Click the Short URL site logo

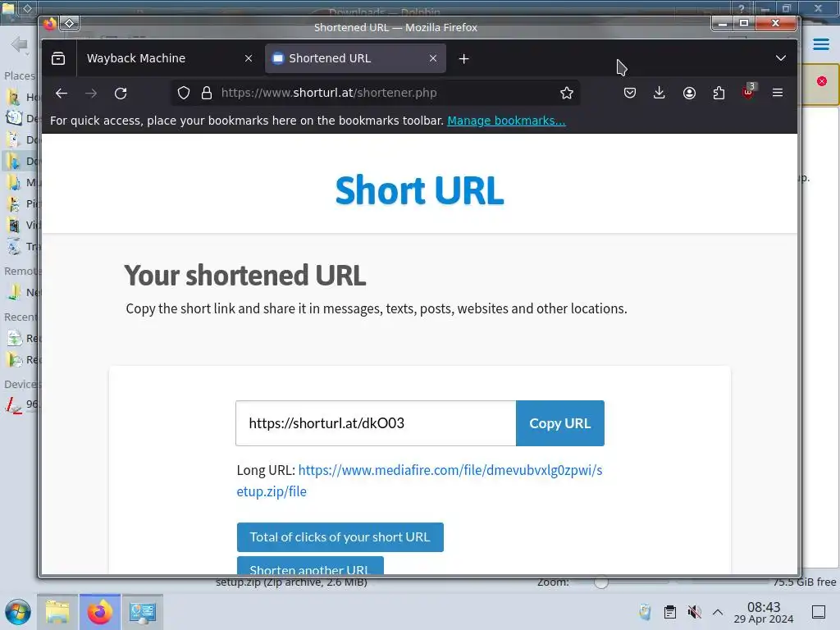[x=419, y=190]
